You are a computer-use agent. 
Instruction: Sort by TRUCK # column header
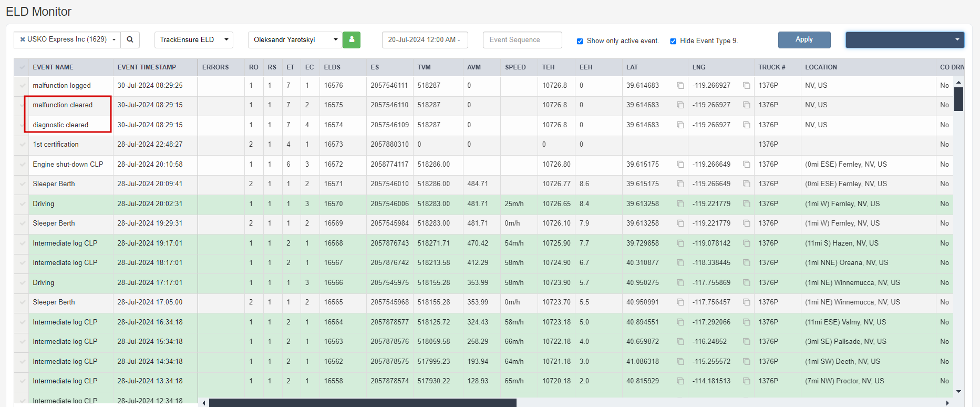772,67
